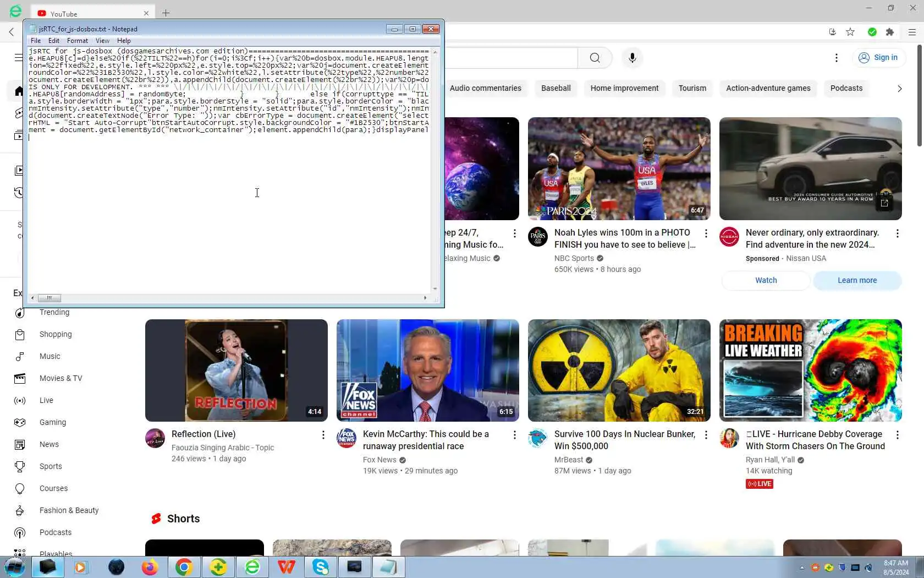Click the Notepad horizontal scrollbar thumb
This screenshot has width=924, height=578.
tap(49, 298)
